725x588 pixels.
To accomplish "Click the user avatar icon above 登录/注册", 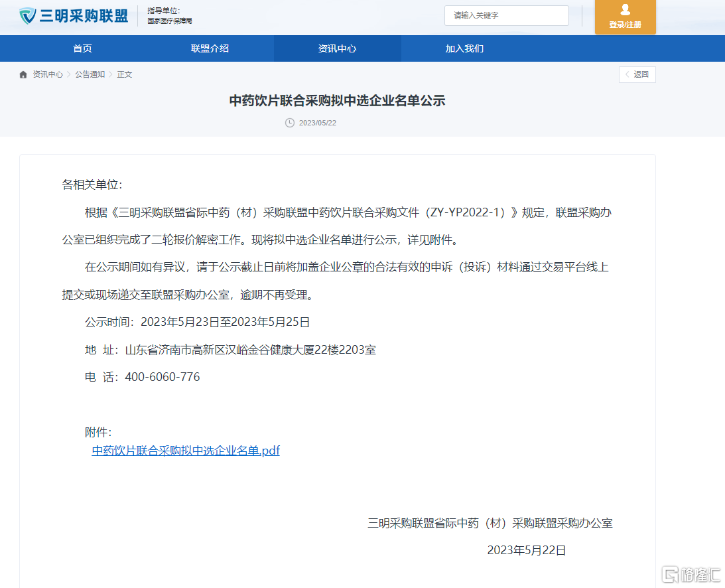I will tap(625, 10).
